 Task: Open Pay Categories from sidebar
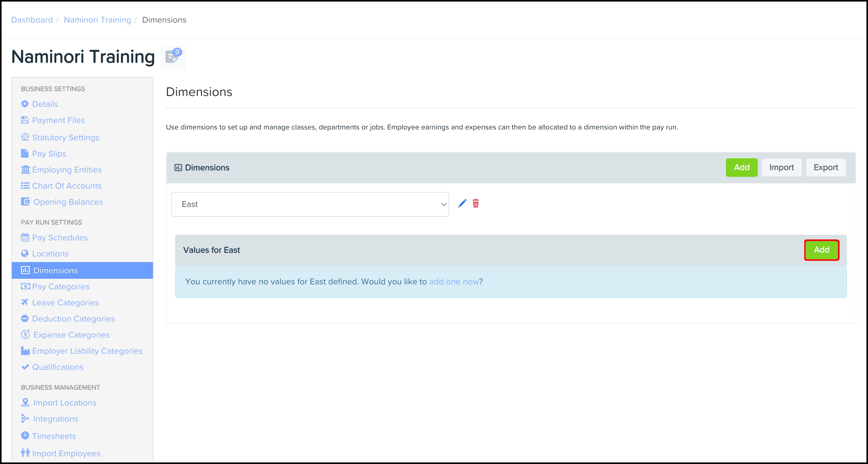tap(61, 286)
